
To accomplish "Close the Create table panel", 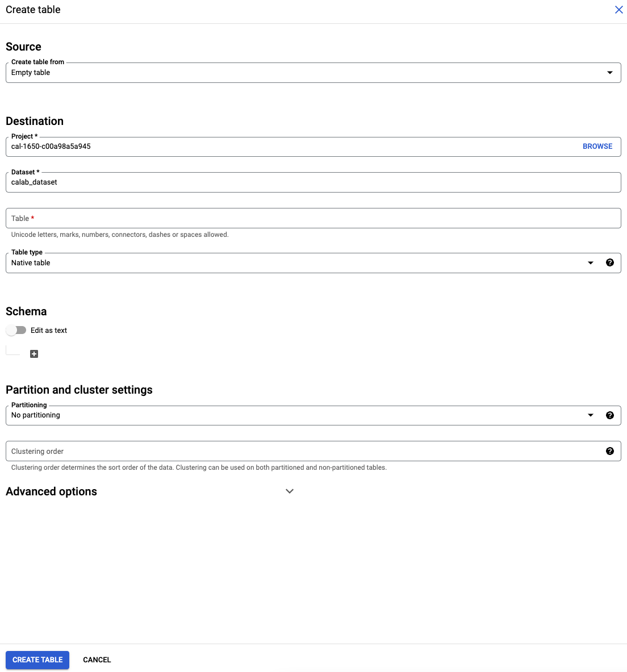I will point(619,10).
